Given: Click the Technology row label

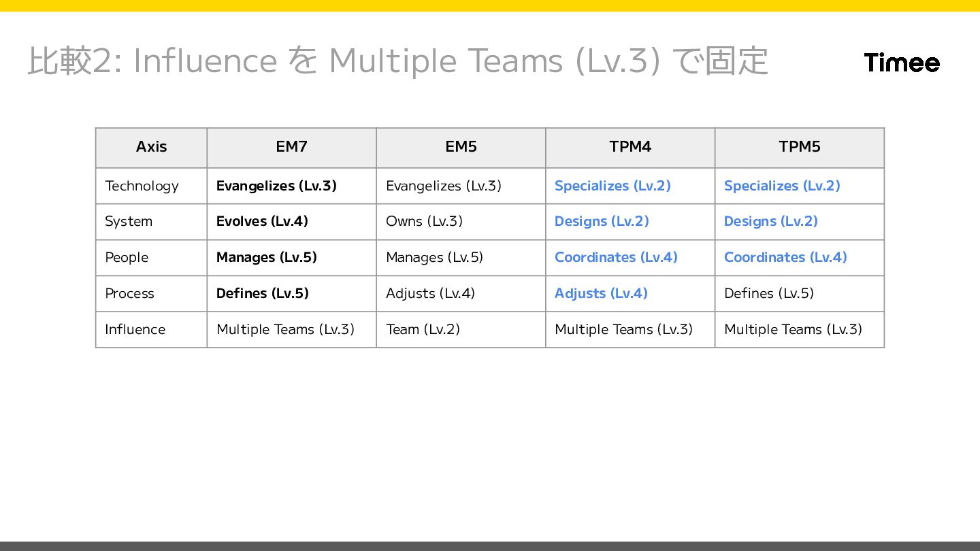Looking at the screenshot, I should 142,186.
